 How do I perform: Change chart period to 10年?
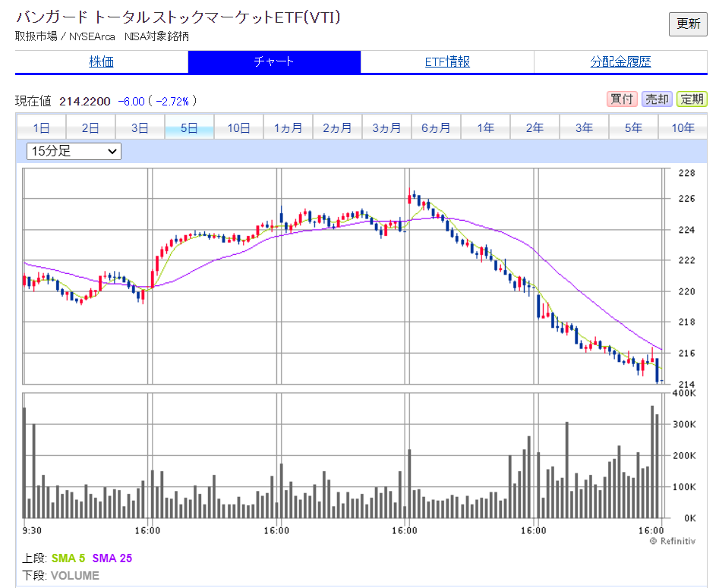[x=683, y=127]
